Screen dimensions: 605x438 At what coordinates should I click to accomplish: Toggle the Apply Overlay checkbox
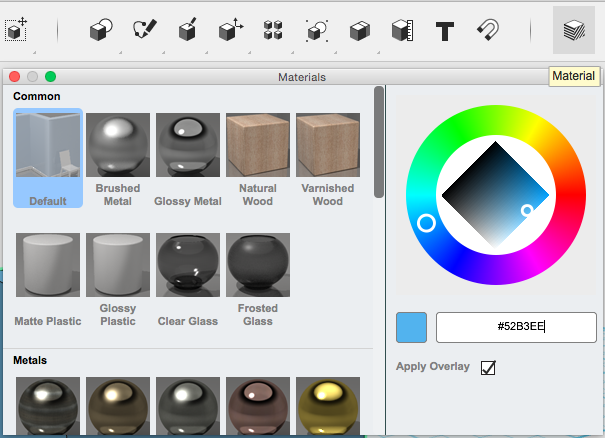pos(488,367)
